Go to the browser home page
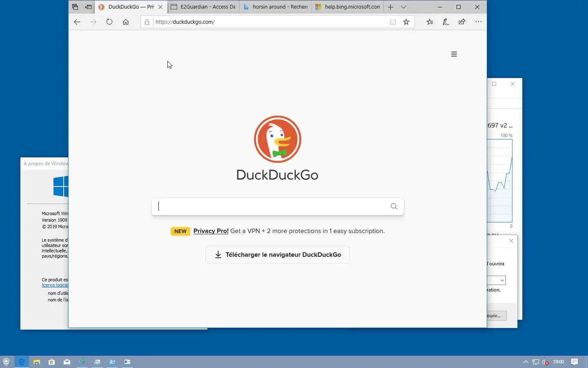This screenshot has height=368, width=588. click(x=126, y=22)
